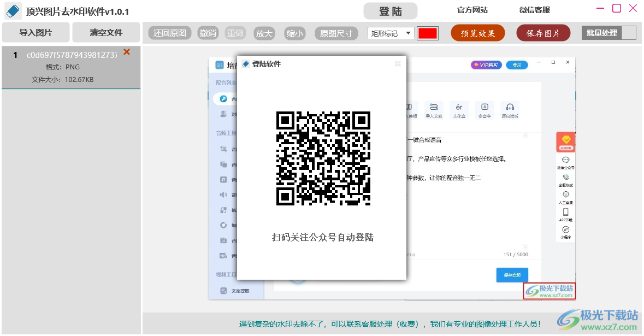Click the eraser icon in the 登陆软件 dialog title
Screen dimensions: 644x336
coord(246,64)
